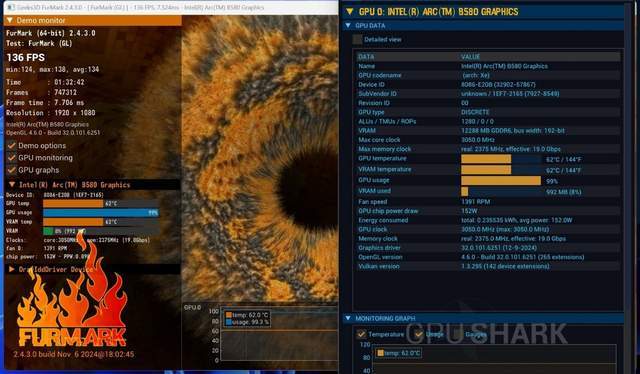The height and width of the screenshot is (374, 640).
Task: Click the blue usage legend swatch
Action: point(229,322)
